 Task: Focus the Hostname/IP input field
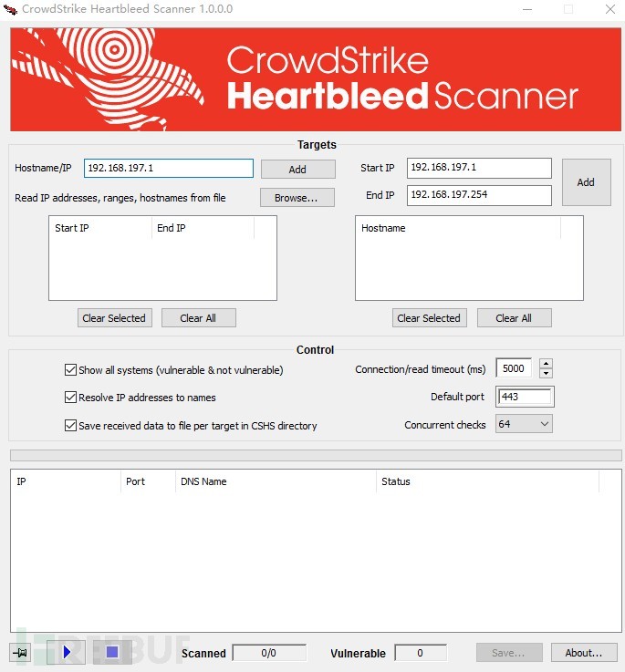coord(169,168)
